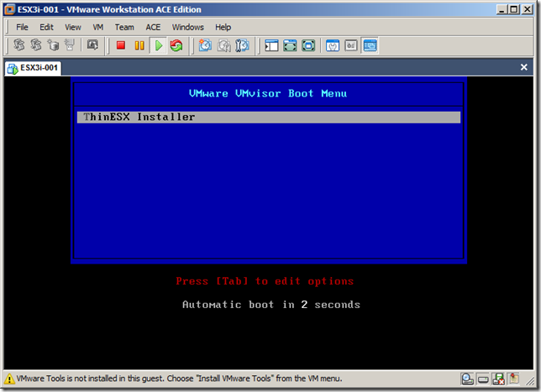Suspend the VM with the pause icon
The image size is (541, 392).
pyautogui.click(x=139, y=45)
